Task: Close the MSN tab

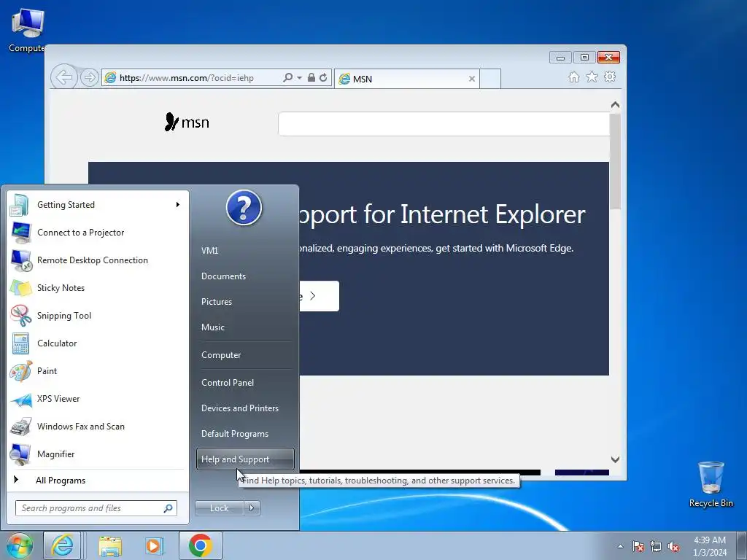Action: [472, 79]
